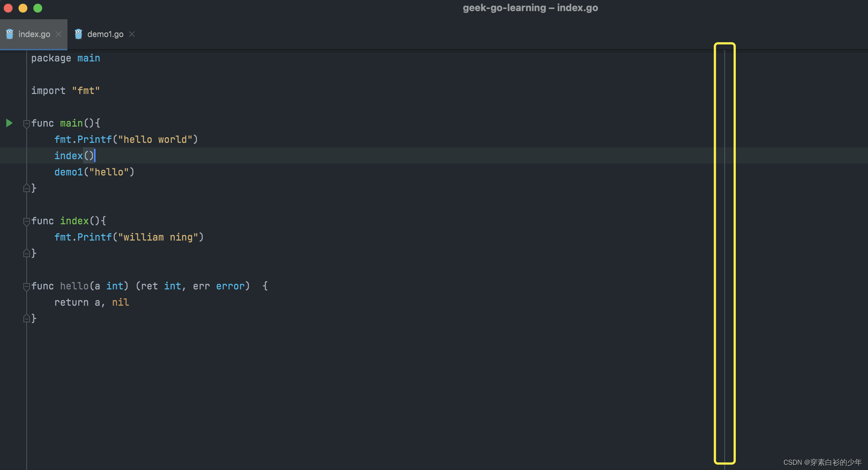Collapse the func hello fold marker
The width and height of the screenshot is (868, 470).
click(x=26, y=286)
